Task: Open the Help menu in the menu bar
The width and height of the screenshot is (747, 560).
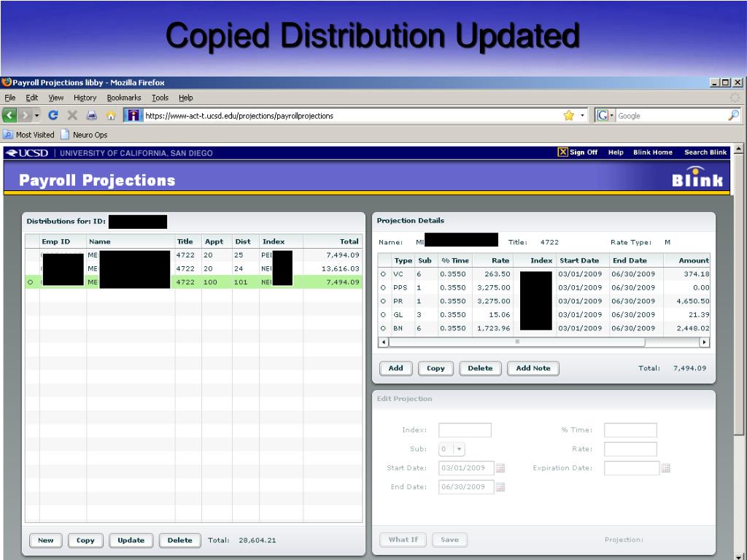Action: click(x=186, y=98)
